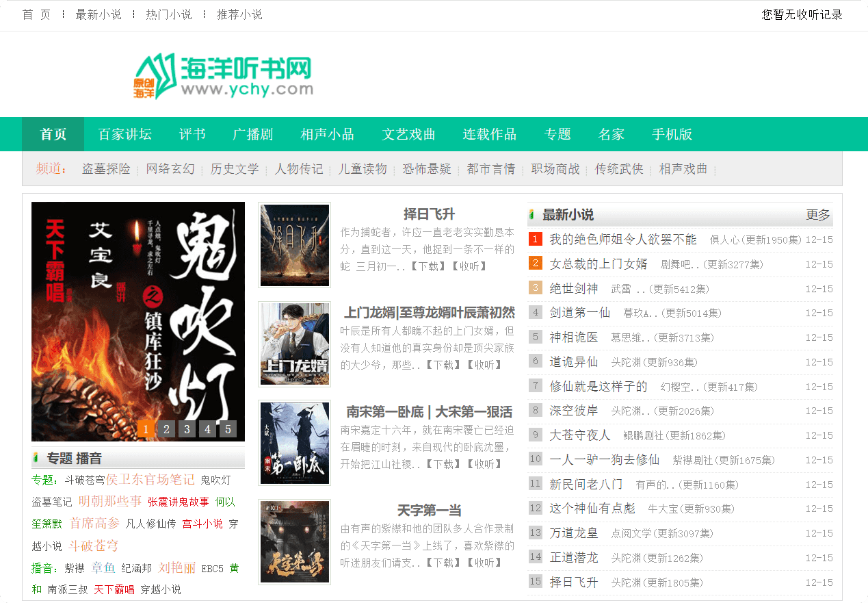Open the 手机版 menu item
Image resolution: width=868 pixels, height=603 pixels.
click(672, 134)
